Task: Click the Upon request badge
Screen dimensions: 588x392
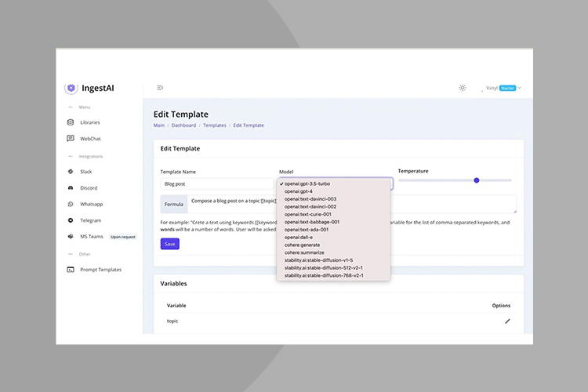Action: (123, 237)
